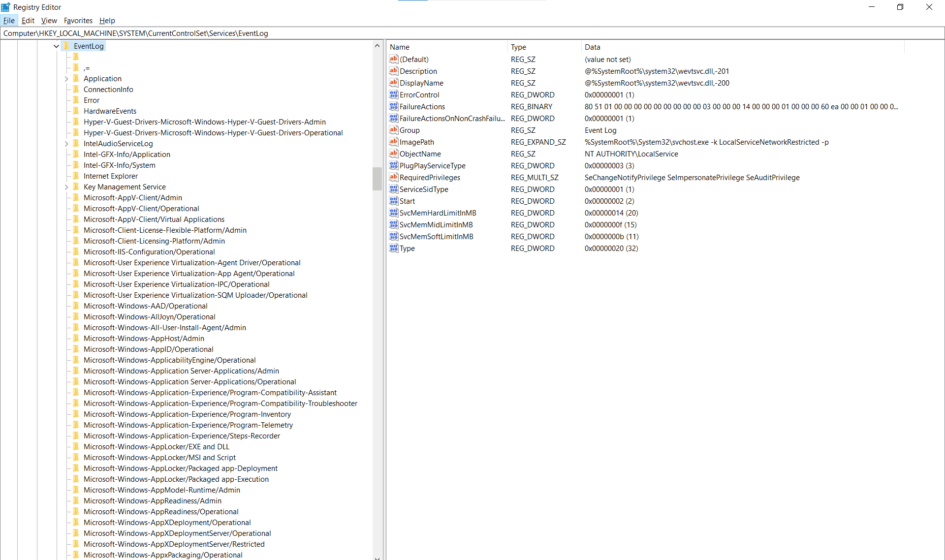
Task: Click the Registry Editor app icon in title bar
Action: [x=6, y=7]
